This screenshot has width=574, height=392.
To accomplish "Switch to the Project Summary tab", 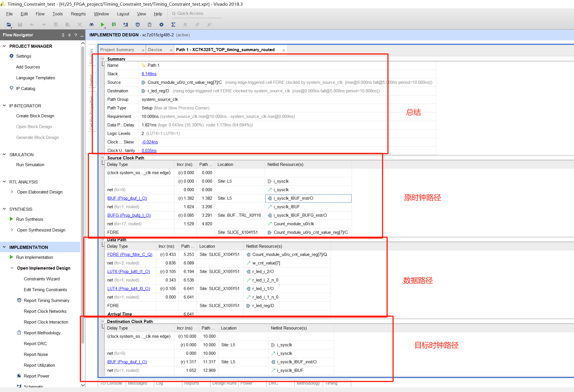I will pos(117,50).
